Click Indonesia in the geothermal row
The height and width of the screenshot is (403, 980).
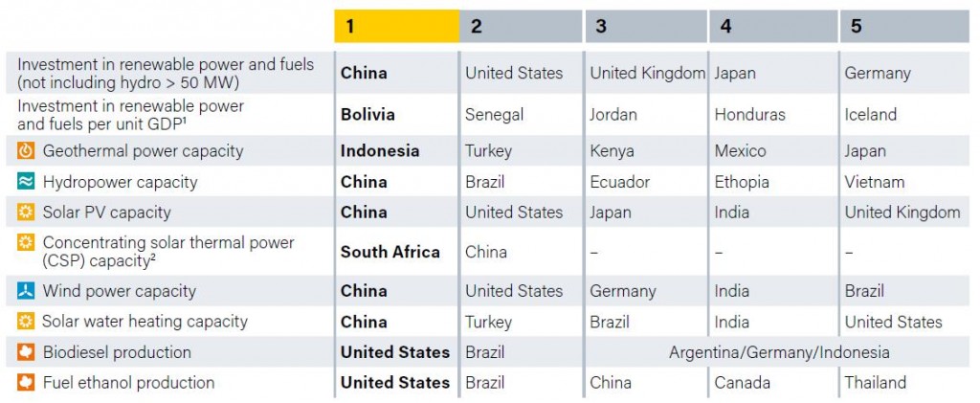point(380,151)
